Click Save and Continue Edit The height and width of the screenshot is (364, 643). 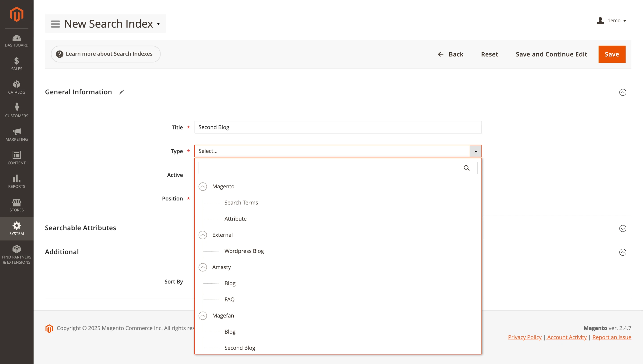[551, 54]
